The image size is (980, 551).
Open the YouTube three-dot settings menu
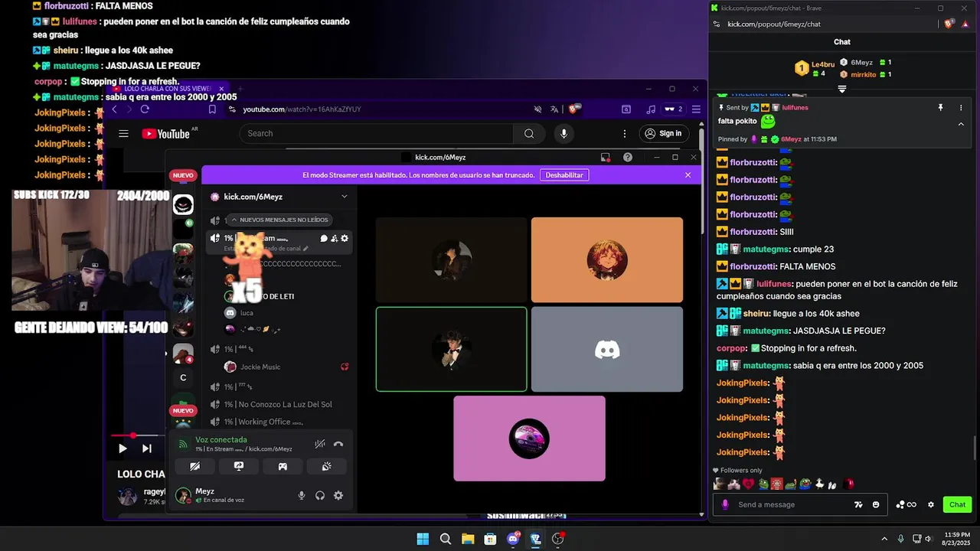[x=625, y=133]
